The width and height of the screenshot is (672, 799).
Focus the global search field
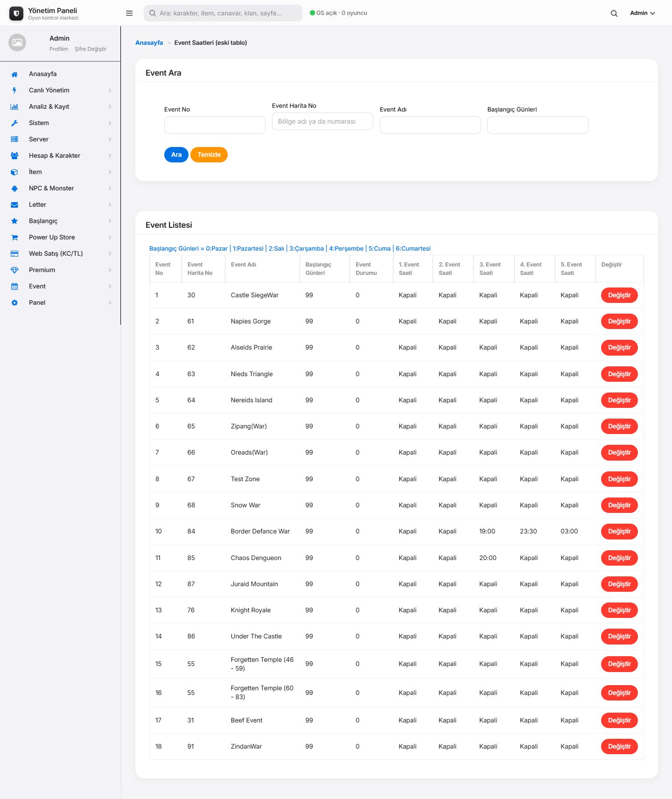point(223,13)
